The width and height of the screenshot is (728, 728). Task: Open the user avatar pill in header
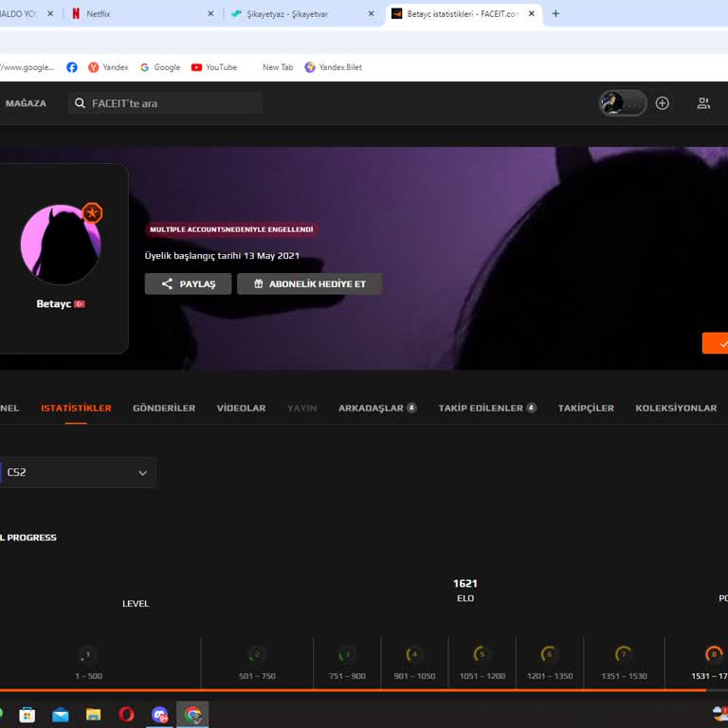[623, 103]
